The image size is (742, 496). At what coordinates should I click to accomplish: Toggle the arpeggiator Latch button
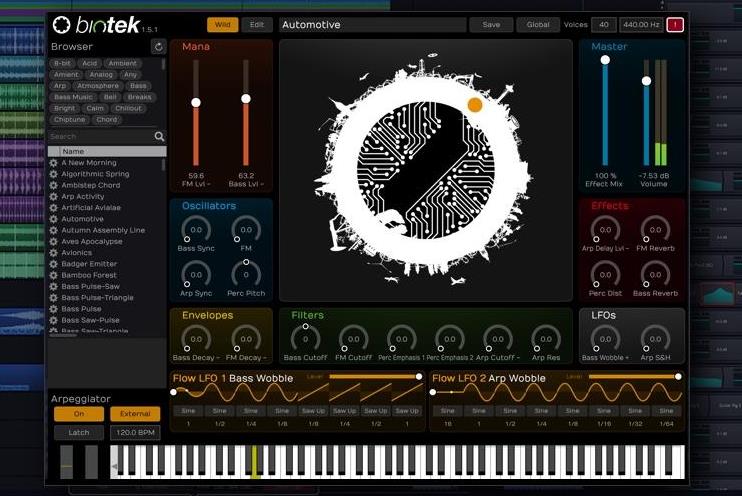pyautogui.click(x=79, y=433)
